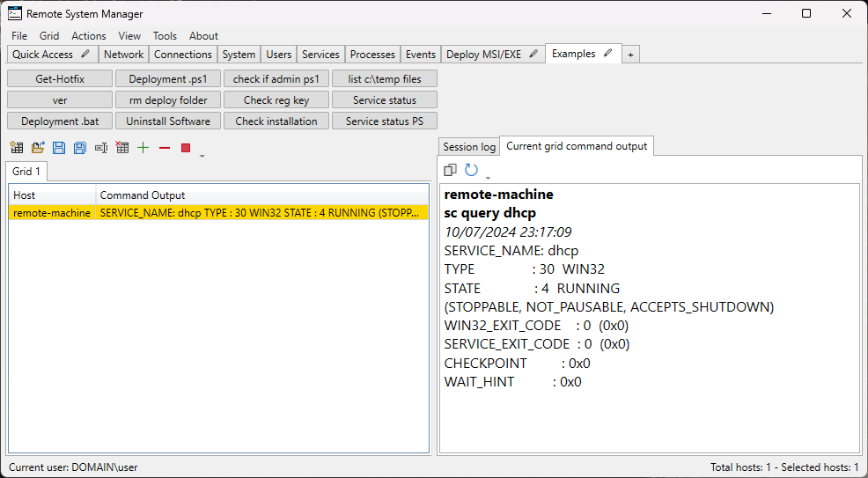Stop execution with the red square icon
The width and height of the screenshot is (868, 478).
pos(186,148)
